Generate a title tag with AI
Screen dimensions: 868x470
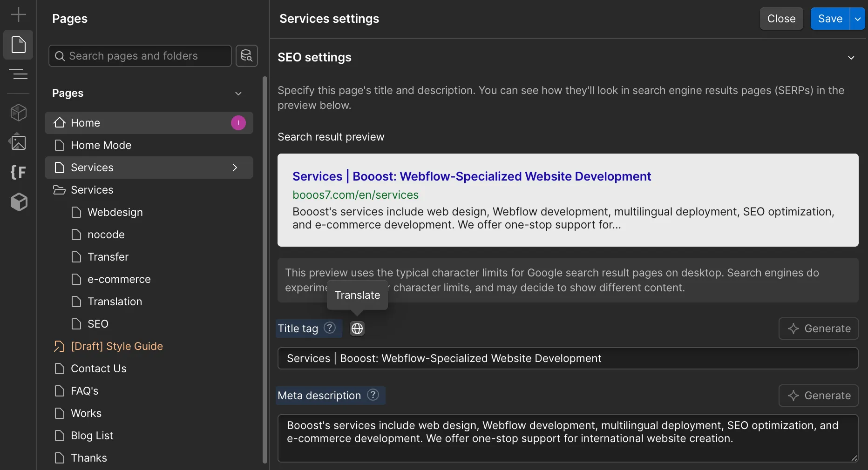point(819,329)
